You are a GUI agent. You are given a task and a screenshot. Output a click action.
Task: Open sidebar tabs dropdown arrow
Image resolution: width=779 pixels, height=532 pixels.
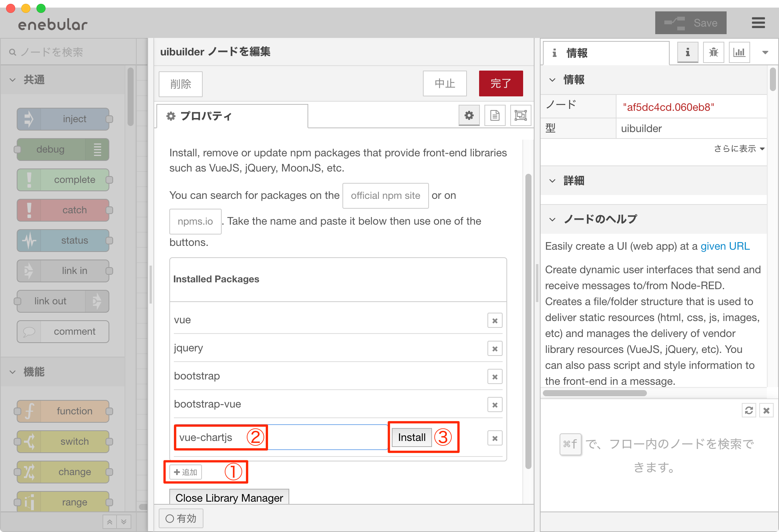(x=765, y=52)
